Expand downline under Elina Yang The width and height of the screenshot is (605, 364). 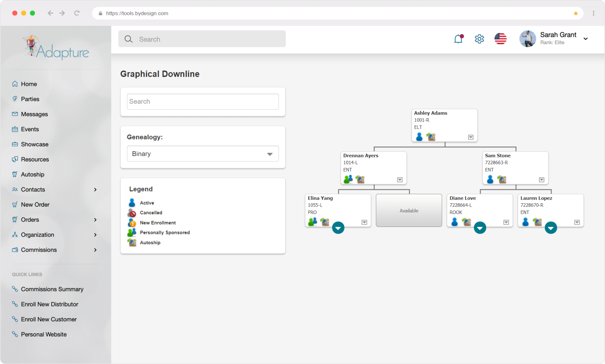click(x=338, y=228)
